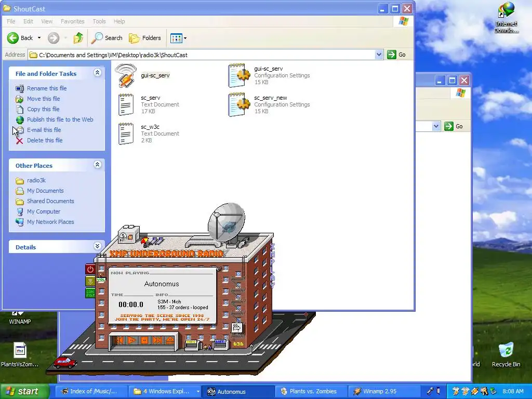Viewport: 532px width, 399px height.
Task: Click the microphone icon in taskbar language bar
Action: [x=430, y=391]
